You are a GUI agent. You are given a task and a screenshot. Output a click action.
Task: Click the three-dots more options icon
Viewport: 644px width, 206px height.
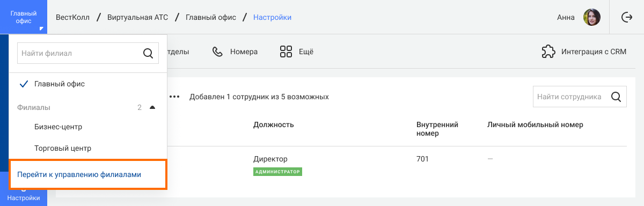click(174, 97)
